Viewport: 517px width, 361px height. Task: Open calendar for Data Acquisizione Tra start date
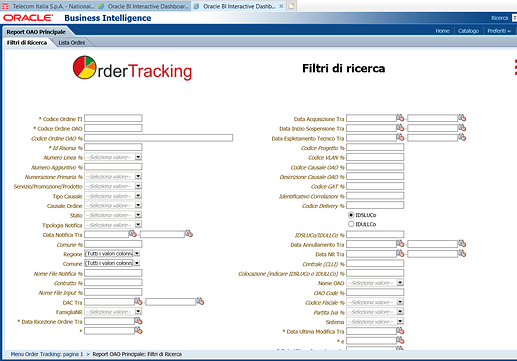click(400, 118)
